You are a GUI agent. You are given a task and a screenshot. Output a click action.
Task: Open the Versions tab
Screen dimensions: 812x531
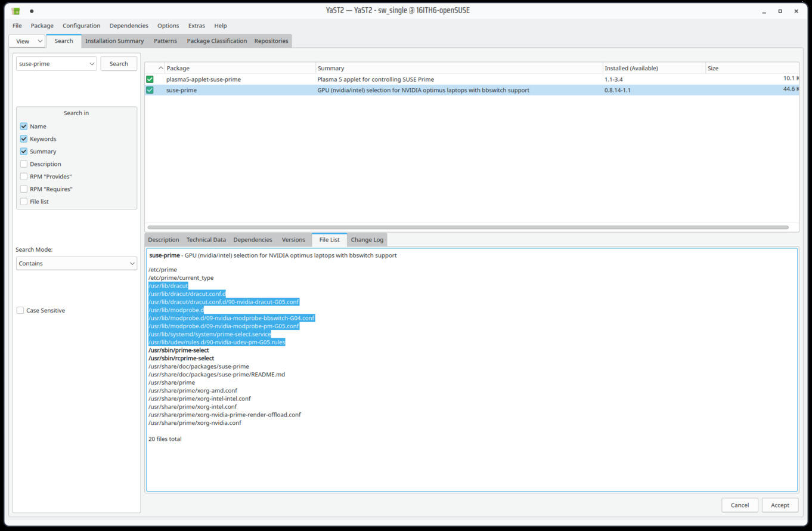pyautogui.click(x=293, y=240)
